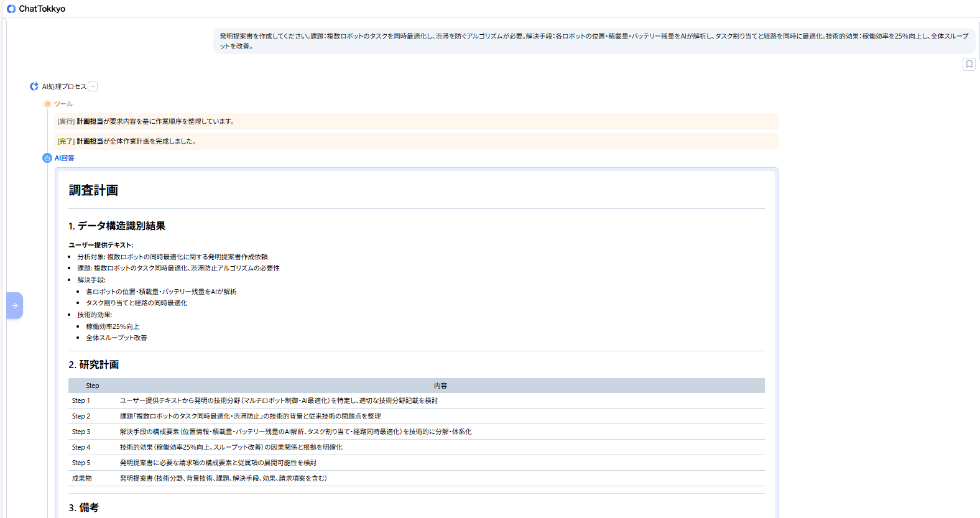Screen dimensions: 980x518
Task: Select the ツール label
Action: click(x=63, y=104)
